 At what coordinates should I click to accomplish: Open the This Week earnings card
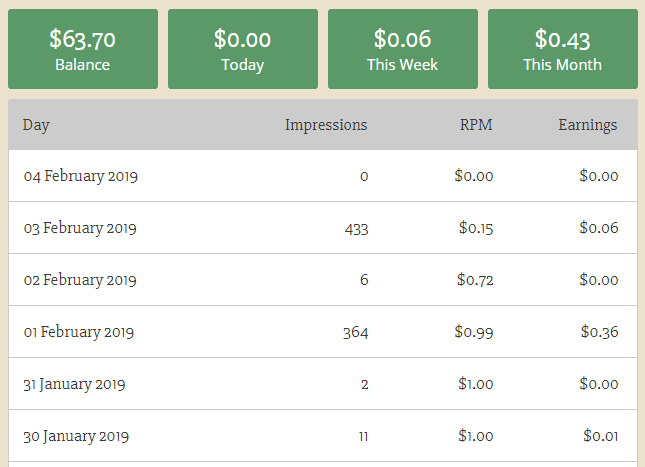[x=403, y=50]
